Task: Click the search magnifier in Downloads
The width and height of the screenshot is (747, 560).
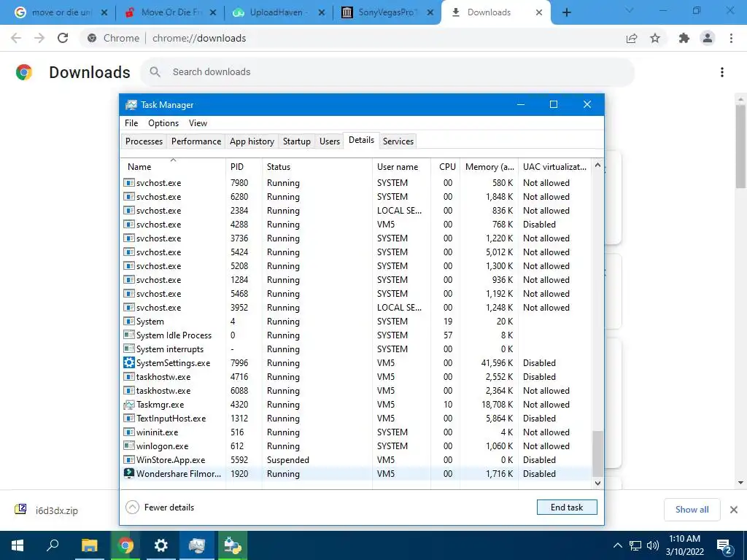Action: [x=155, y=72]
